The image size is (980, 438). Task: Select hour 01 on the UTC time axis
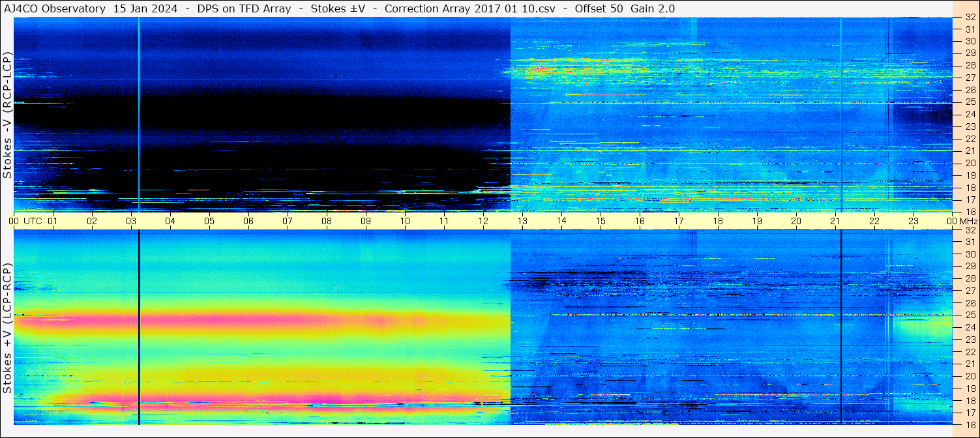point(53,221)
